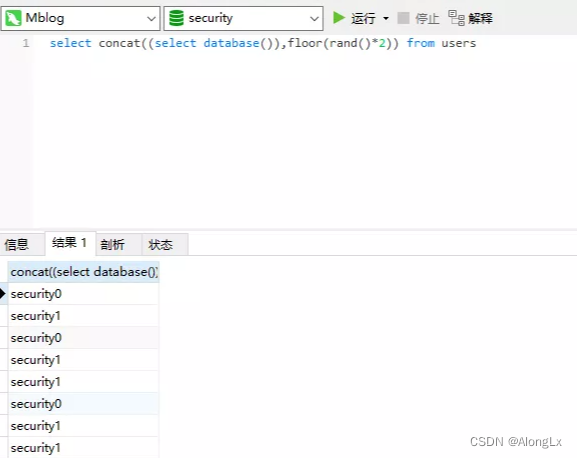Click the word users in the query
The image size is (577, 458).
(x=459, y=43)
